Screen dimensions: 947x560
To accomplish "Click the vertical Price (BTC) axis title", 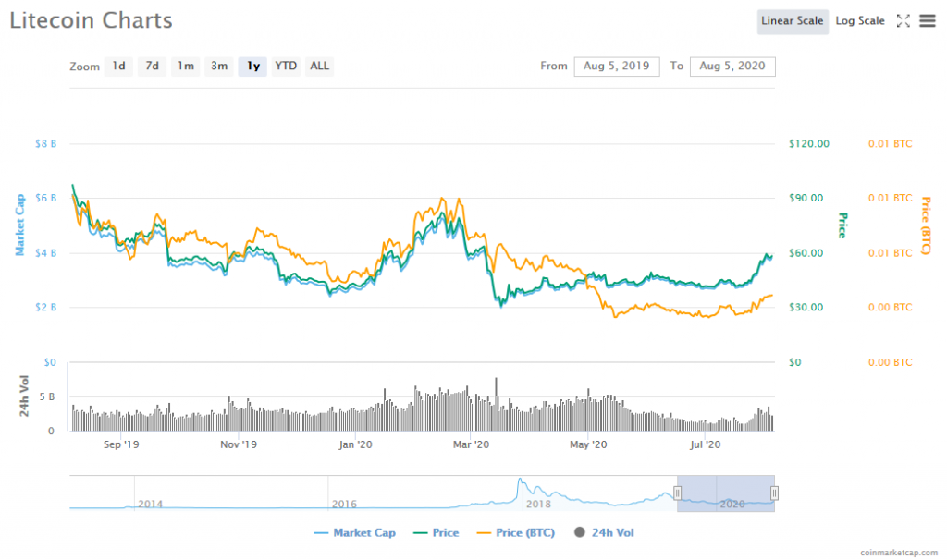I will (926, 225).
